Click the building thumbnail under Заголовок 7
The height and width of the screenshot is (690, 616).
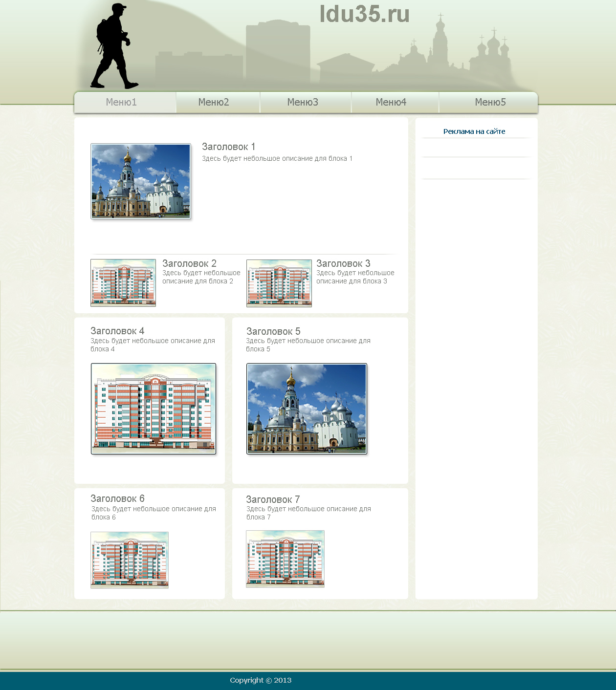click(286, 559)
